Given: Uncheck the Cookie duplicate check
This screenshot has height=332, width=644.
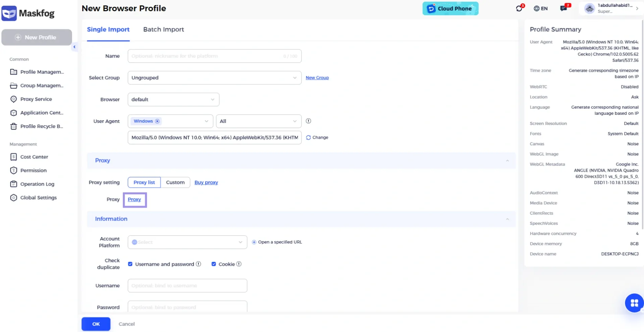Looking at the screenshot, I should click(x=214, y=264).
